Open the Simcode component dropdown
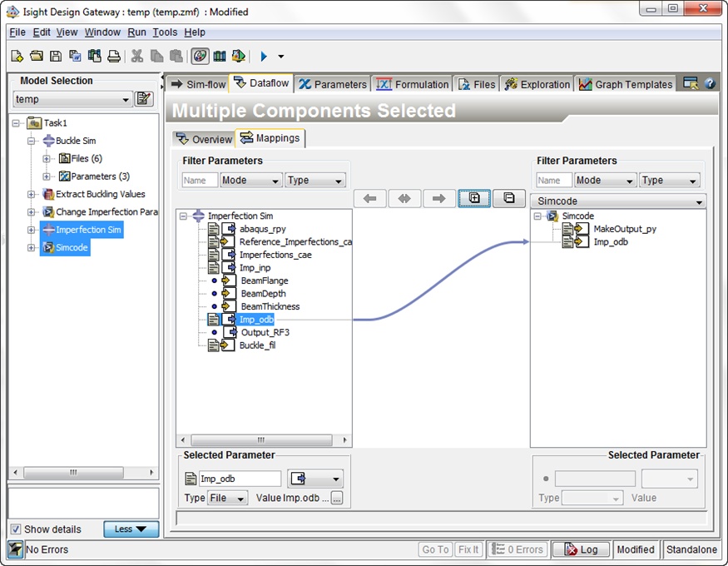This screenshot has width=728, height=566. coord(618,201)
